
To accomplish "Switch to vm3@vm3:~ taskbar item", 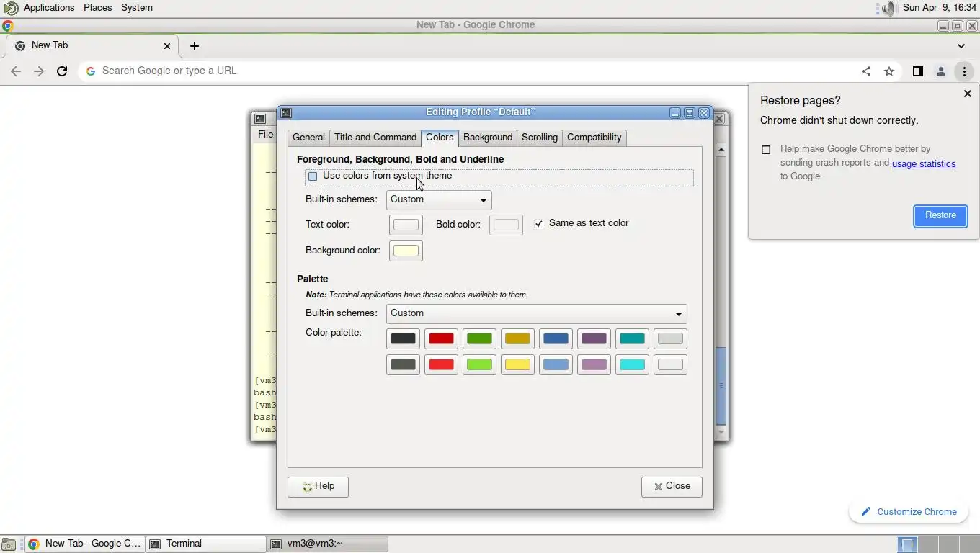I will pos(328,544).
